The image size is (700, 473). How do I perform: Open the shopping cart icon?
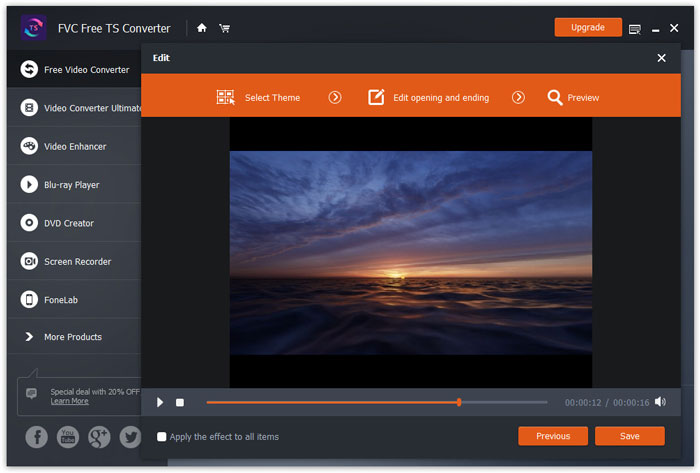point(225,29)
